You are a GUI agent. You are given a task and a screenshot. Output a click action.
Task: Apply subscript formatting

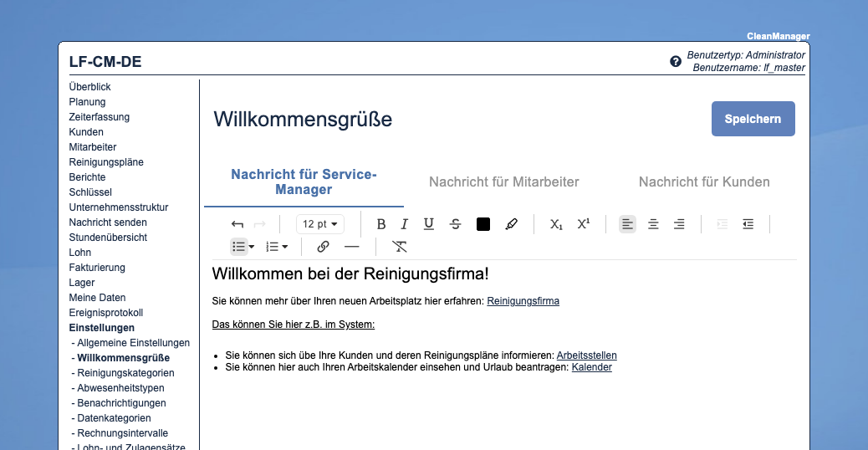(x=556, y=224)
